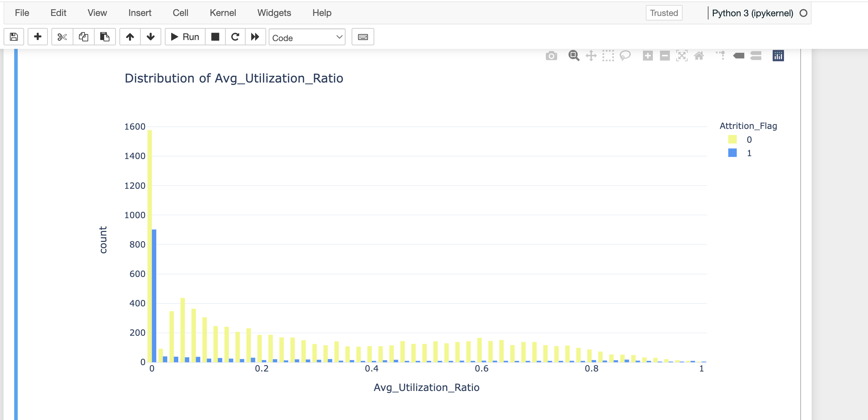This screenshot has height=420, width=868.
Task: Run the current notebook cell
Action: (x=185, y=36)
